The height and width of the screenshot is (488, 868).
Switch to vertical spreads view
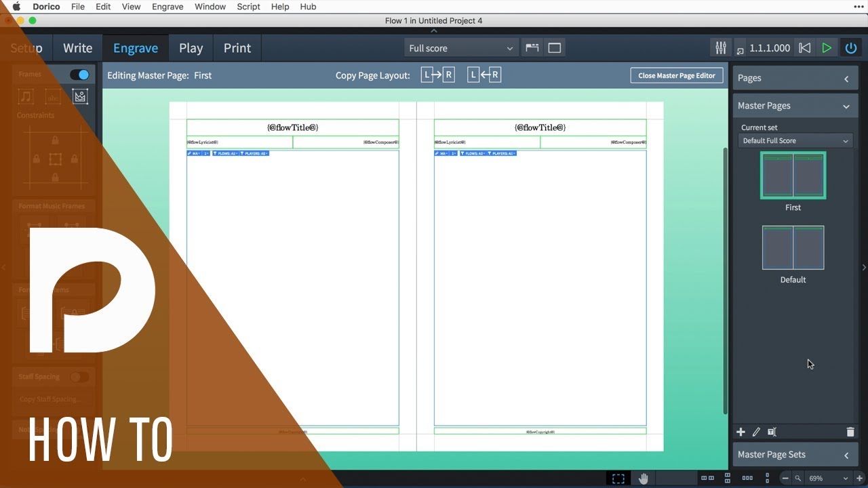[x=728, y=479]
